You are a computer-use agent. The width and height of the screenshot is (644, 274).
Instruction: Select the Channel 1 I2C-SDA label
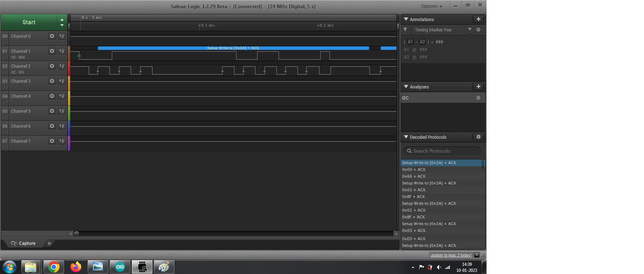[x=18, y=57]
